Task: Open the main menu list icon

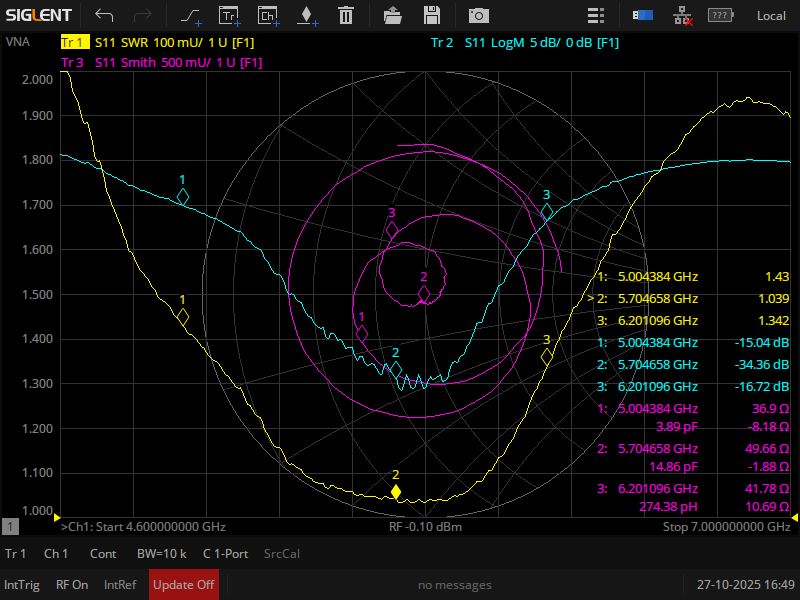Action: click(x=596, y=15)
